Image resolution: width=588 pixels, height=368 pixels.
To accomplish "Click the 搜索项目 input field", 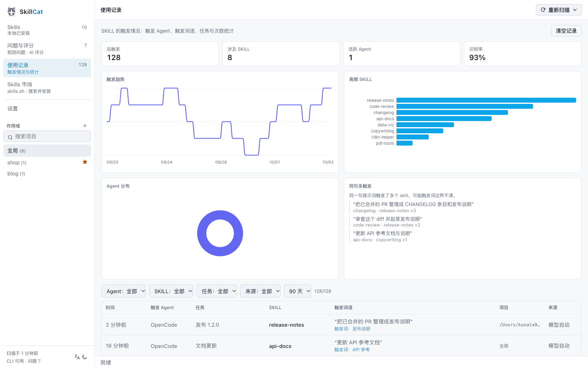I will coord(47,137).
